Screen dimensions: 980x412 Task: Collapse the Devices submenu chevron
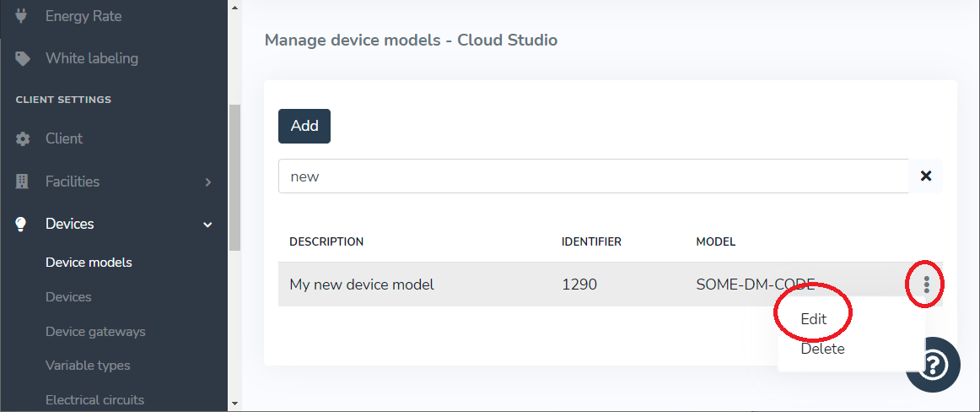pos(207,224)
